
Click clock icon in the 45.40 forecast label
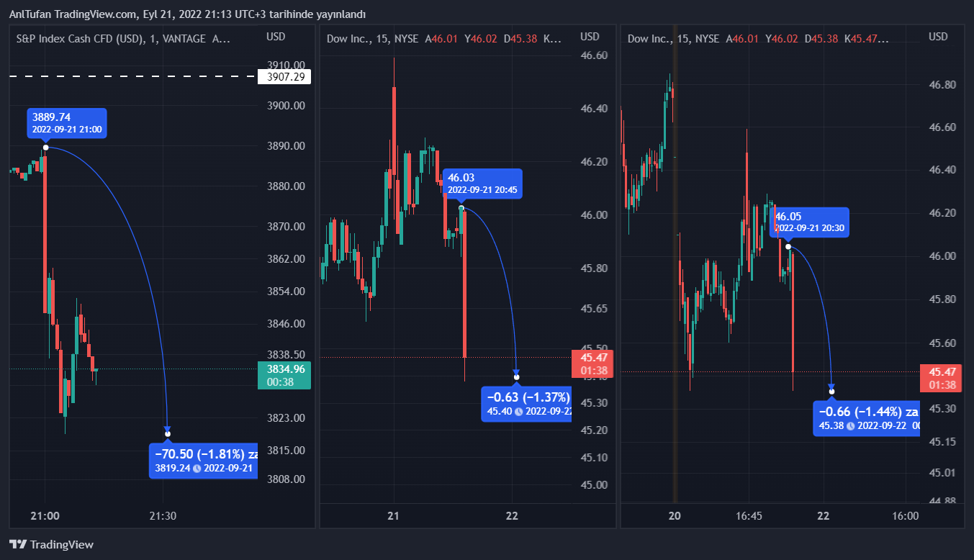coord(518,412)
